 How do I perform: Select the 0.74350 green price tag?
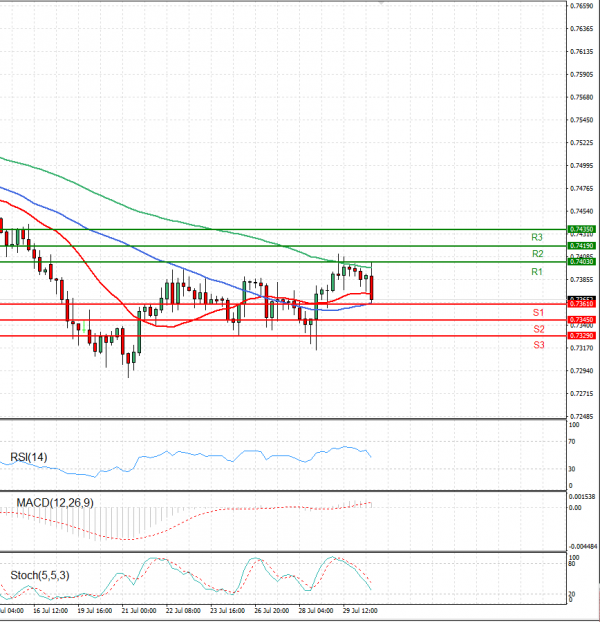coord(582,229)
